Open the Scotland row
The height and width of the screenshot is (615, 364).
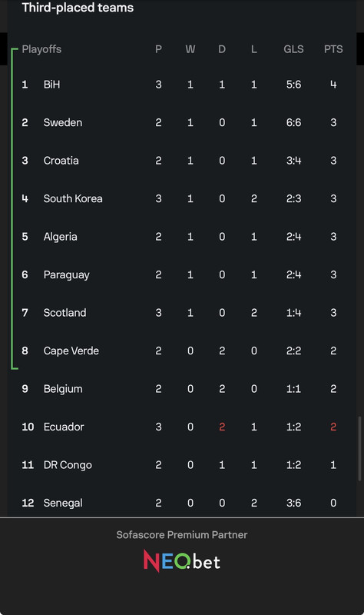pyautogui.click(x=182, y=313)
